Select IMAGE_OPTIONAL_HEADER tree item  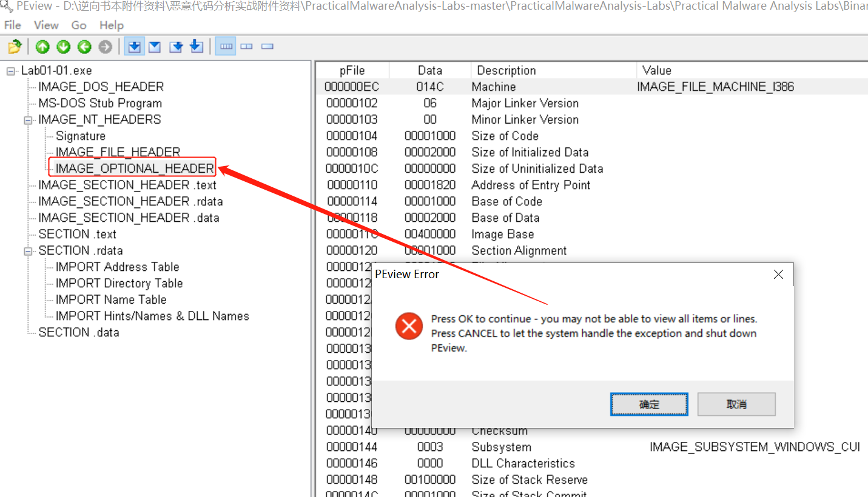pyautogui.click(x=135, y=168)
